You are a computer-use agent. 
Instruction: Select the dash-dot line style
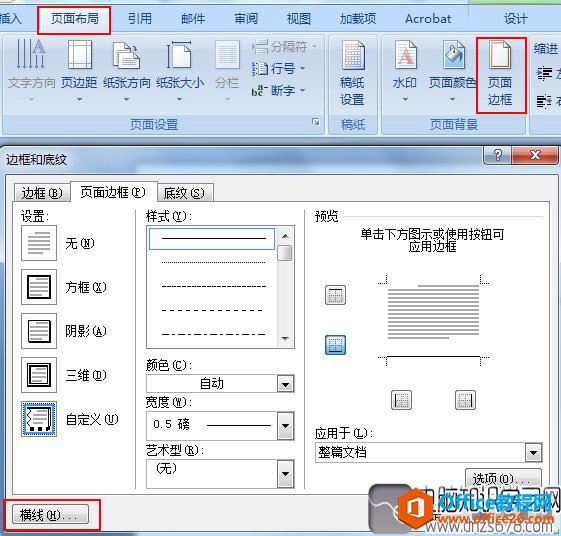click(x=213, y=335)
